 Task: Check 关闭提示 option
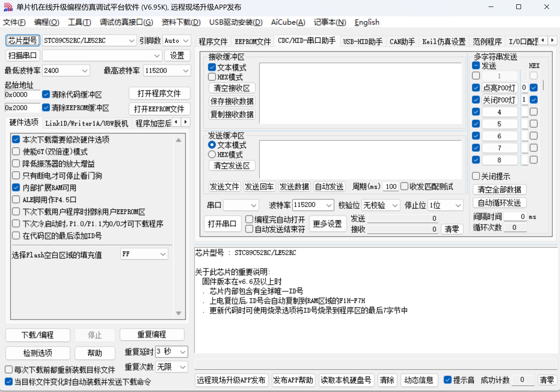[x=476, y=176]
